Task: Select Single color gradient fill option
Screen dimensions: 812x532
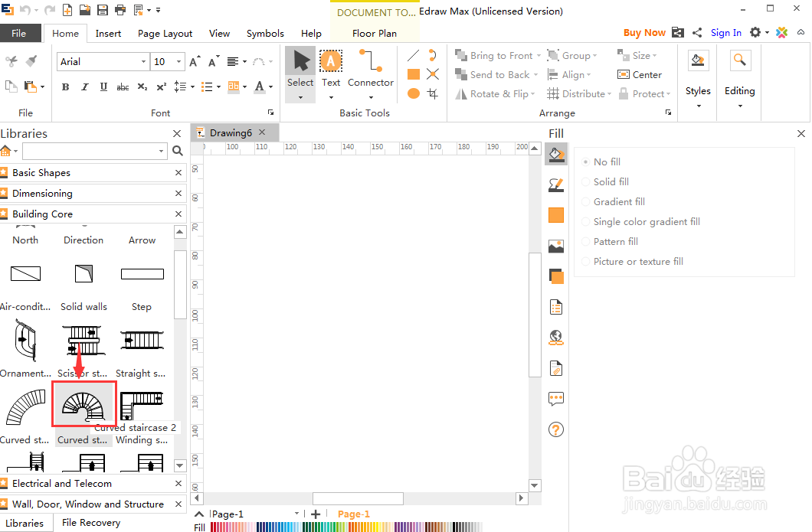Action: click(640, 221)
